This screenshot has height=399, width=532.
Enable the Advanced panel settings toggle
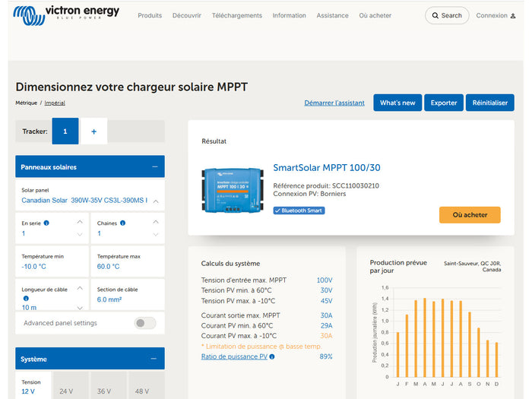tap(144, 323)
